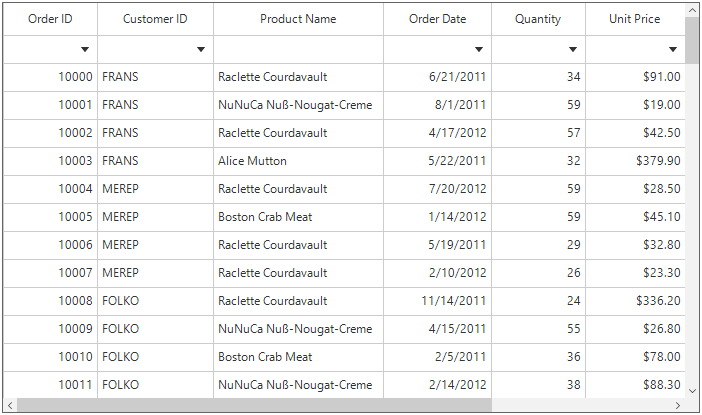Select order date 6/21/2011
This screenshot has width=702, height=415.
click(x=437, y=77)
